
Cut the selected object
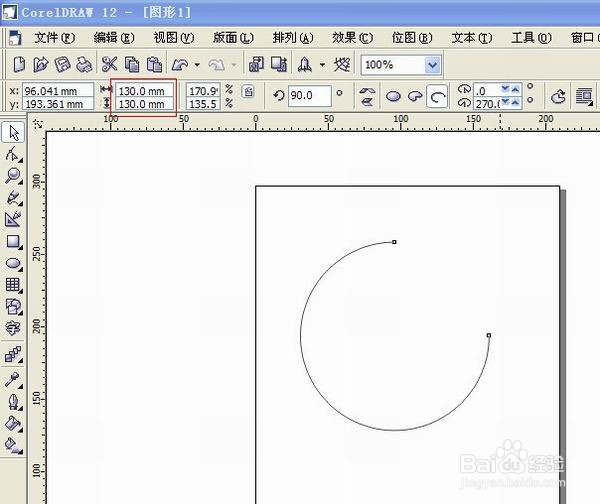tap(109, 64)
